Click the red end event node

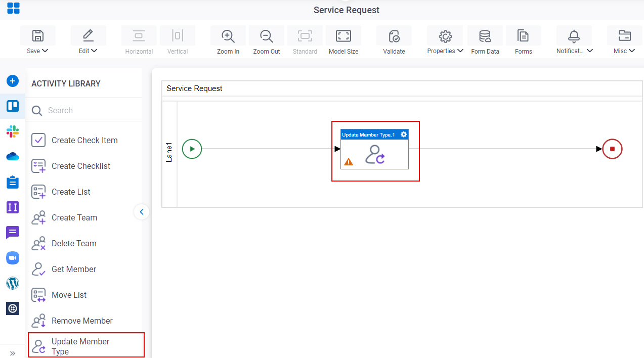pyautogui.click(x=612, y=149)
